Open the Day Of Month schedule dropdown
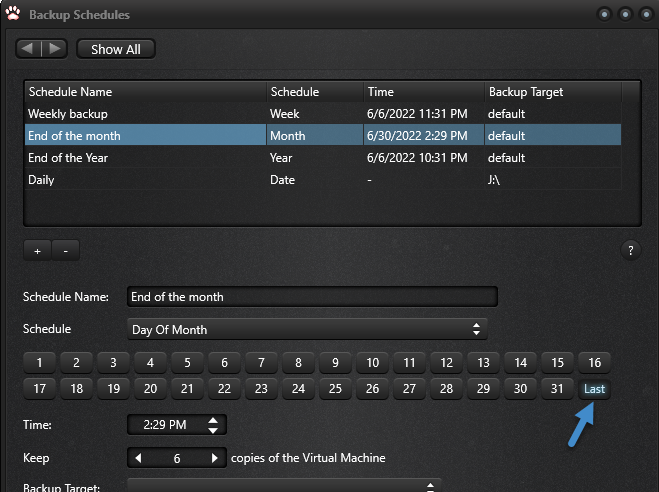Viewport: 659px width, 492px height. point(307,329)
